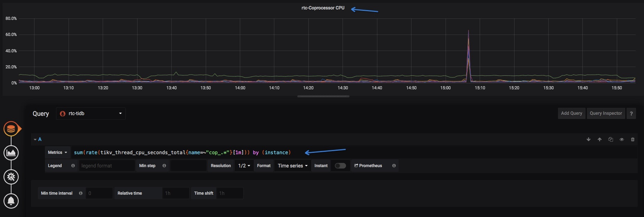Open the Visualization chart tab icon
This screenshot has width=644, height=217.
click(x=11, y=153)
